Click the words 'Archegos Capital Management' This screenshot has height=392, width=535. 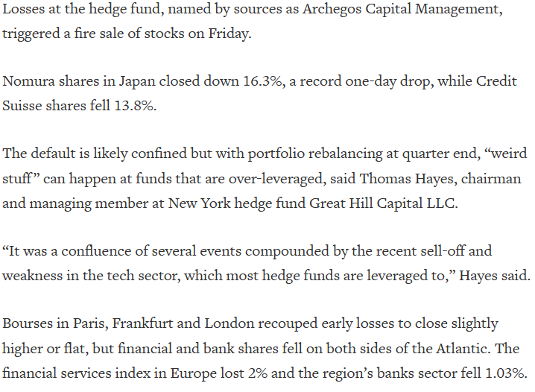[400, 10]
